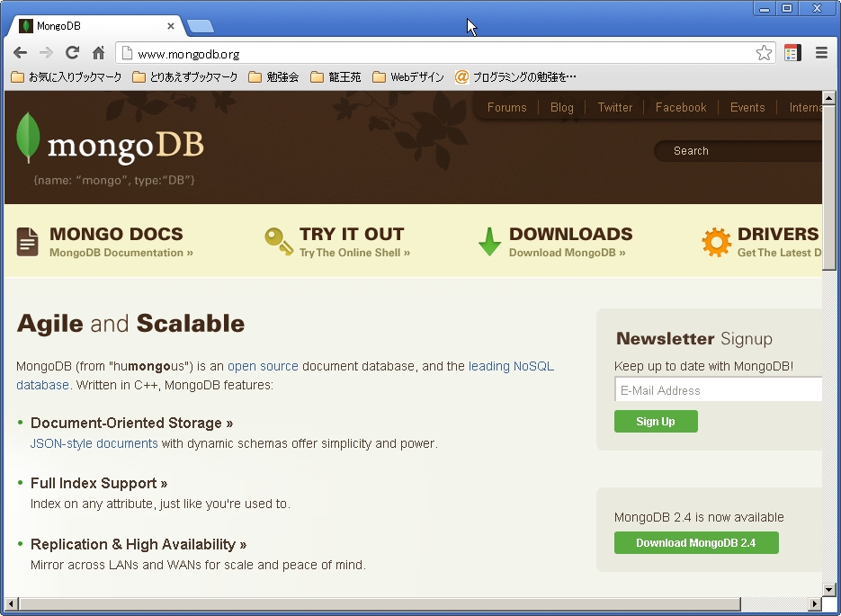The image size is (841, 616).
Task: Click the Try It Out key icon
Action: click(x=279, y=242)
